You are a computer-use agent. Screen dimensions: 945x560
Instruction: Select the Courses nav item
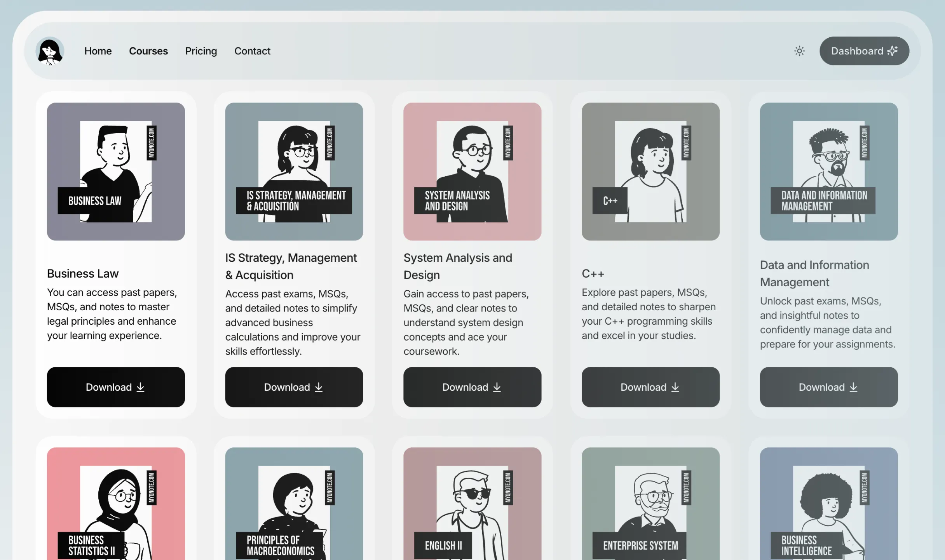pyautogui.click(x=148, y=51)
